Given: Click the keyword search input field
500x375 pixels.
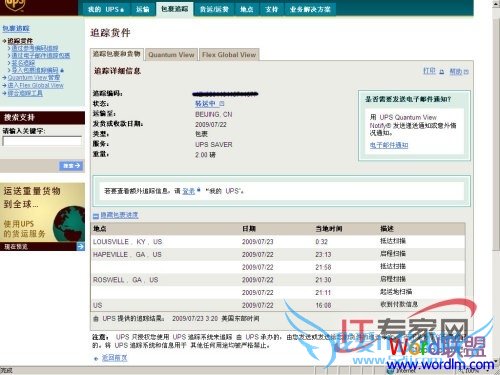Looking at the screenshot, I should tap(42, 141).
